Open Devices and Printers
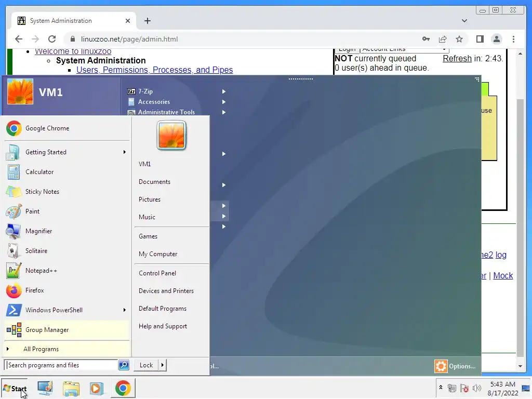The image size is (532, 399). (x=166, y=291)
